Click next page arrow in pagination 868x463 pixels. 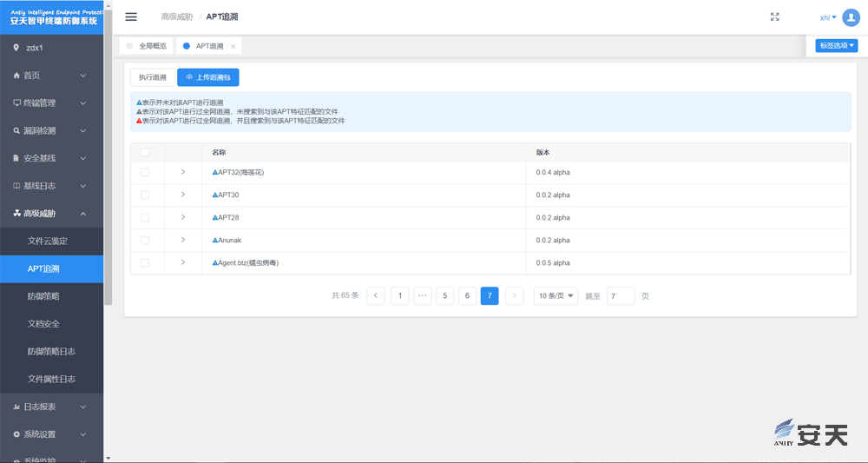(x=515, y=296)
